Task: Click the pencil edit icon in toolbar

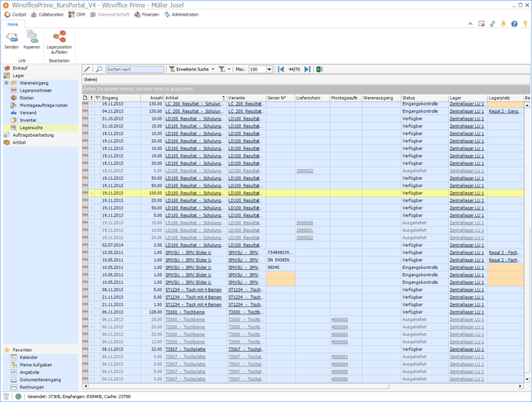Action: pyautogui.click(x=87, y=69)
